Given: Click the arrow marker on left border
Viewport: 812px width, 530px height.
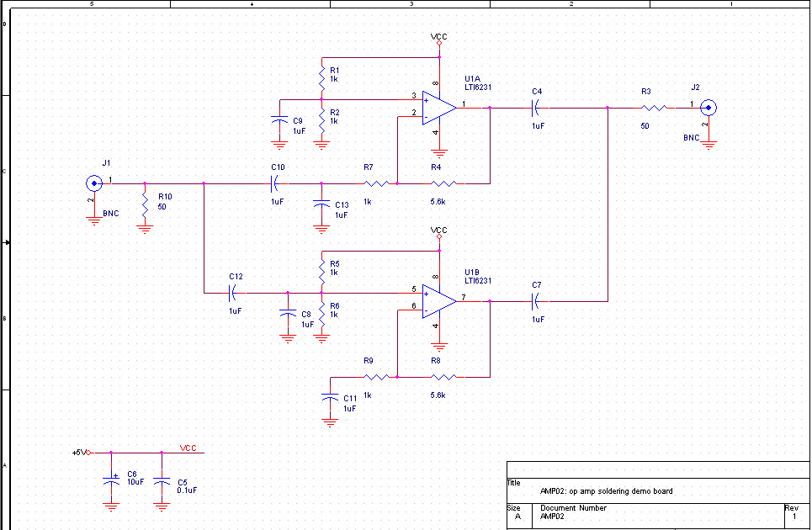Looking at the screenshot, I should 7,243.
